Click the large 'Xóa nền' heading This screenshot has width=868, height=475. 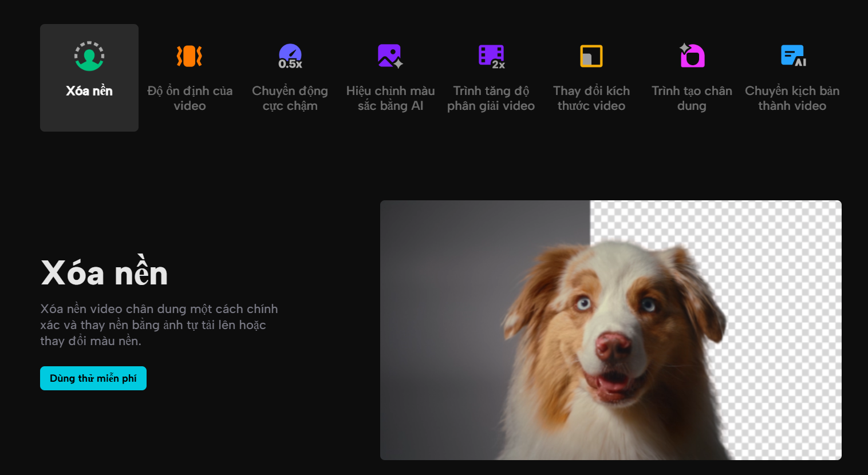(x=104, y=272)
